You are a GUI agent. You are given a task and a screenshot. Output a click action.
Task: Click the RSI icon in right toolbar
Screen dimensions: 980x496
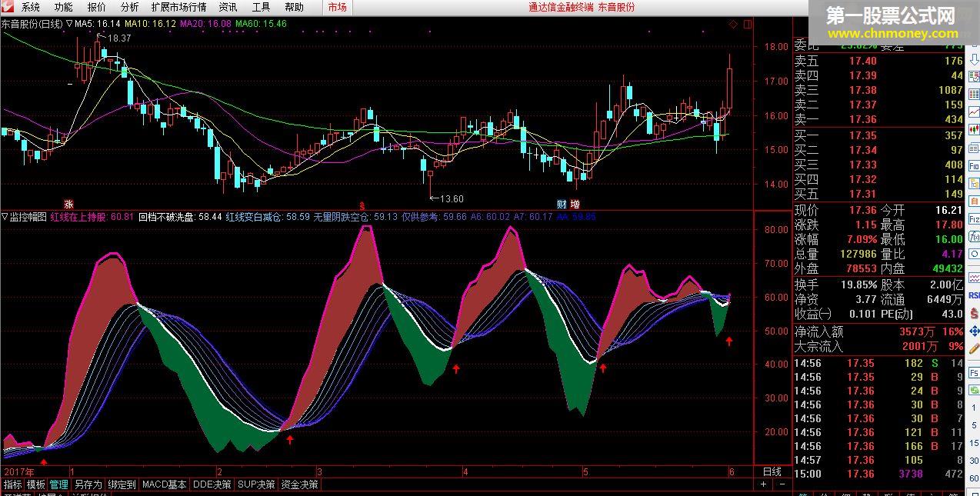(x=974, y=295)
